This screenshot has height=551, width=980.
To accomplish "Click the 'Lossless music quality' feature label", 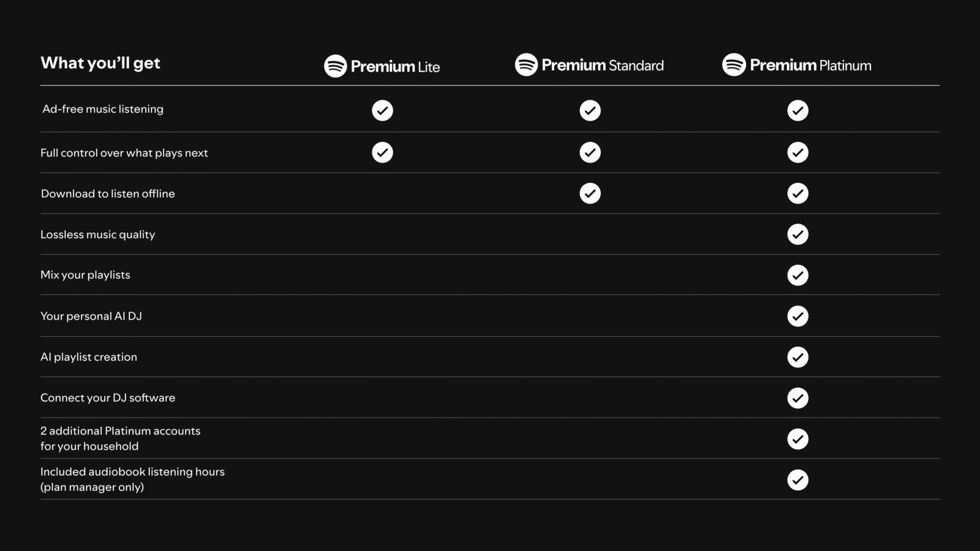I will tap(97, 234).
